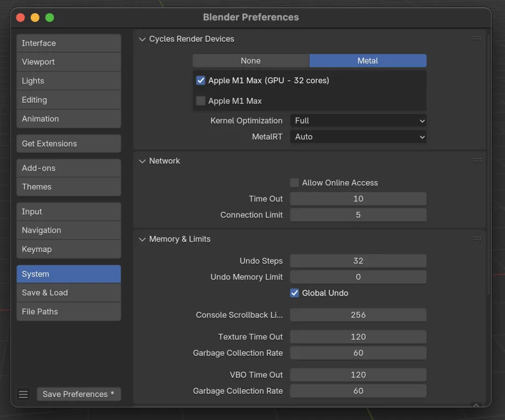Open the Interface preferences tab
Image resolution: width=505 pixels, height=420 pixels.
click(69, 43)
